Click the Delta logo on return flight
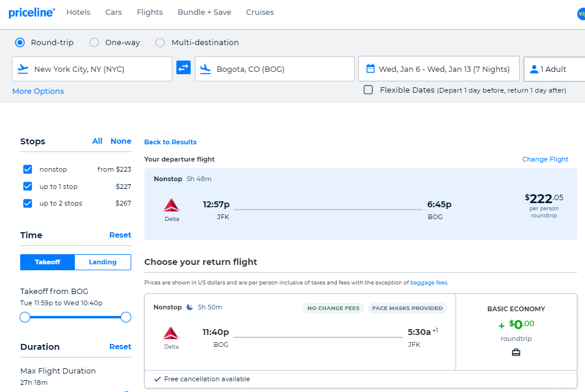 pos(171,333)
